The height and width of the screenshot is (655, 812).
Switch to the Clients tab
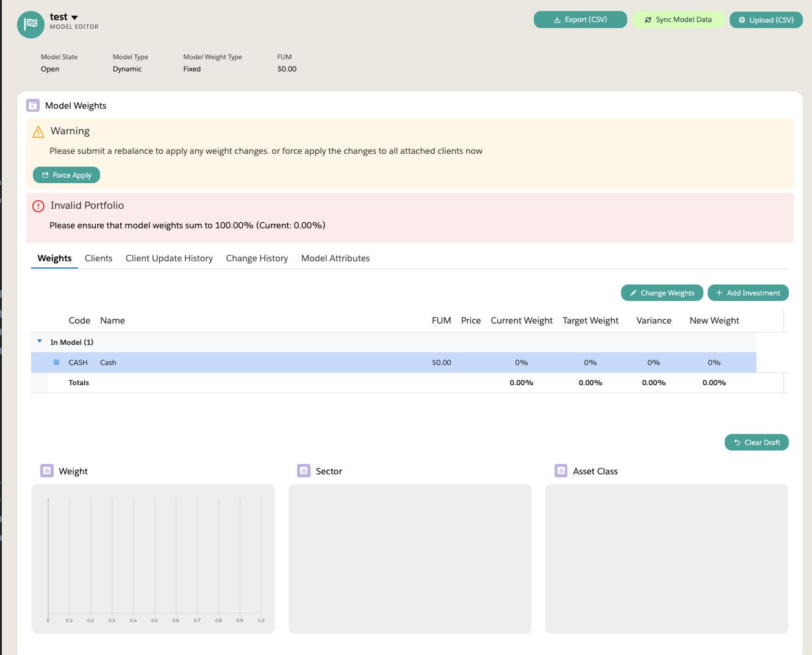pyautogui.click(x=98, y=258)
